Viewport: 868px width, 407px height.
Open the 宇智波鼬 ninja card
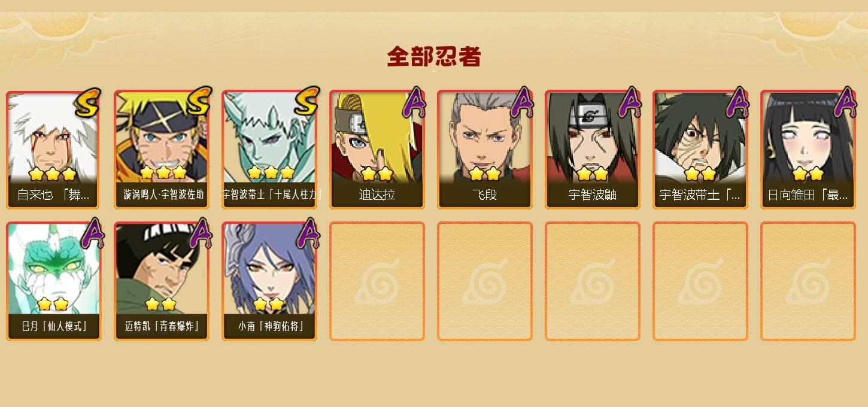(x=593, y=149)
